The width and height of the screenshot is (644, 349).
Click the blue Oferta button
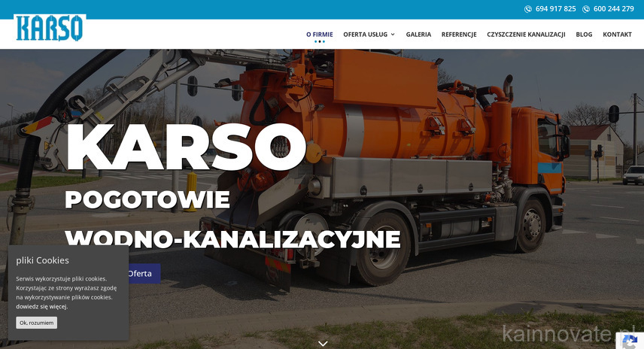coord(144,274)
